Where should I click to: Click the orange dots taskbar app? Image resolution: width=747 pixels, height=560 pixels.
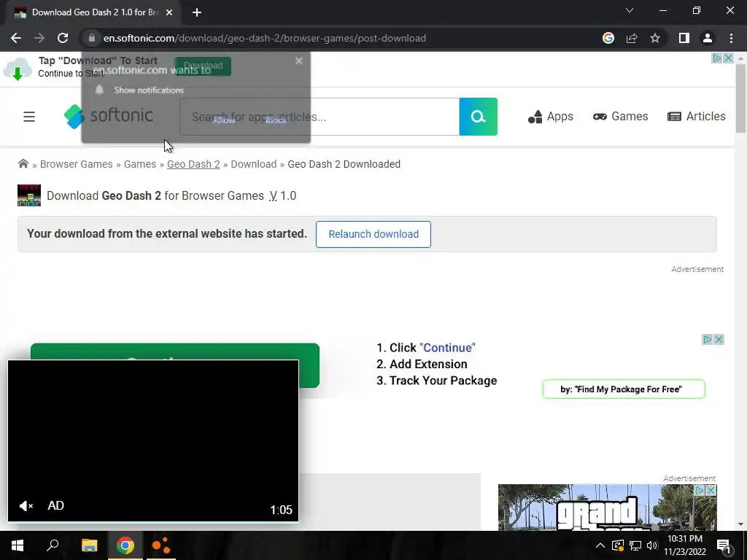point(161,545)
